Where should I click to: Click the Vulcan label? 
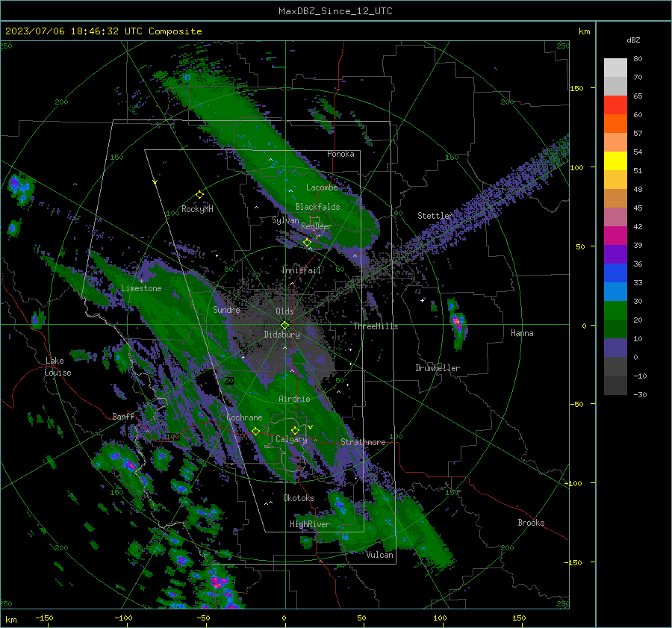tap(380, 555)
